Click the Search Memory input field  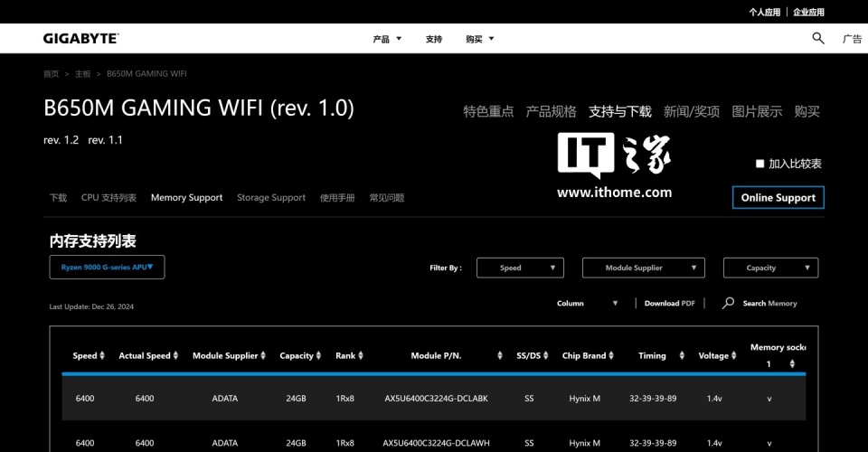(x=770, y=303)
